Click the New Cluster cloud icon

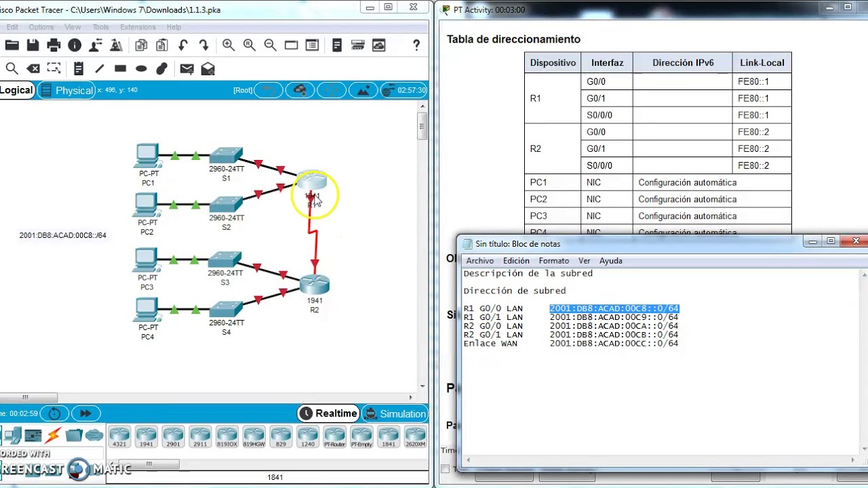click(x=300, y=90)
